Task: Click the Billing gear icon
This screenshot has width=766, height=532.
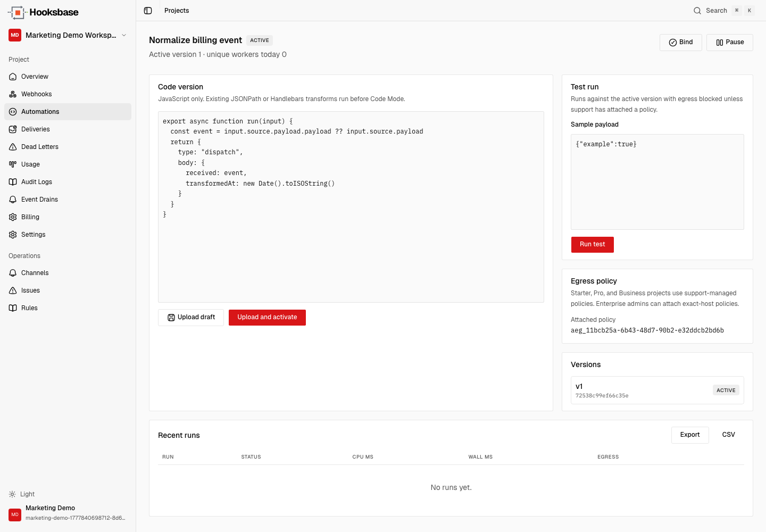Action: click(x=13, y=217)
